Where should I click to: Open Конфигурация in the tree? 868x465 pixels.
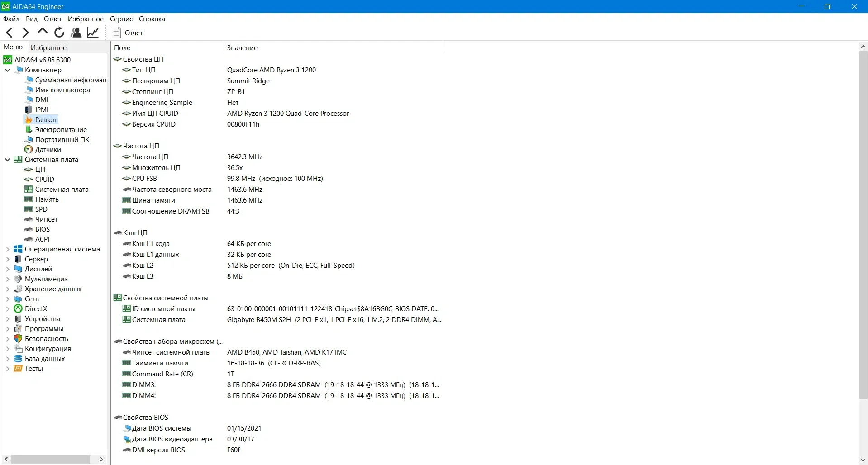[x=48, y=349]
